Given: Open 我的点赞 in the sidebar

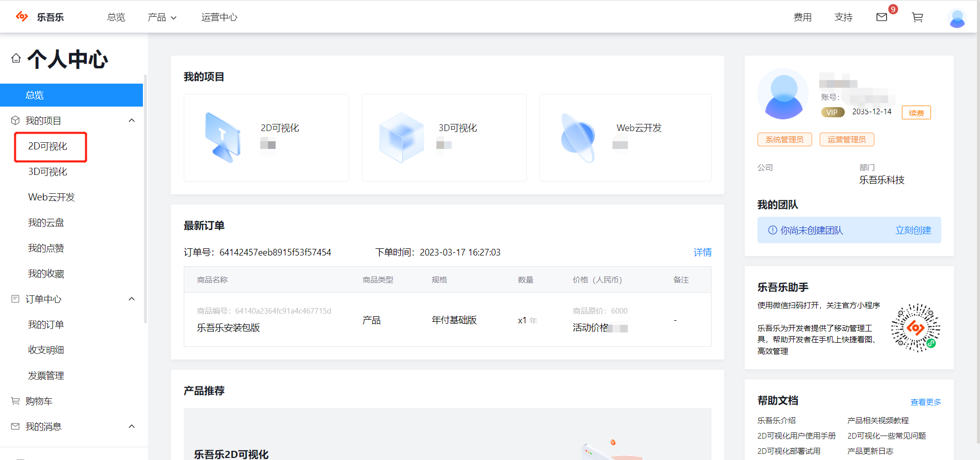Looking at the screenshot, I should (46, 248).
